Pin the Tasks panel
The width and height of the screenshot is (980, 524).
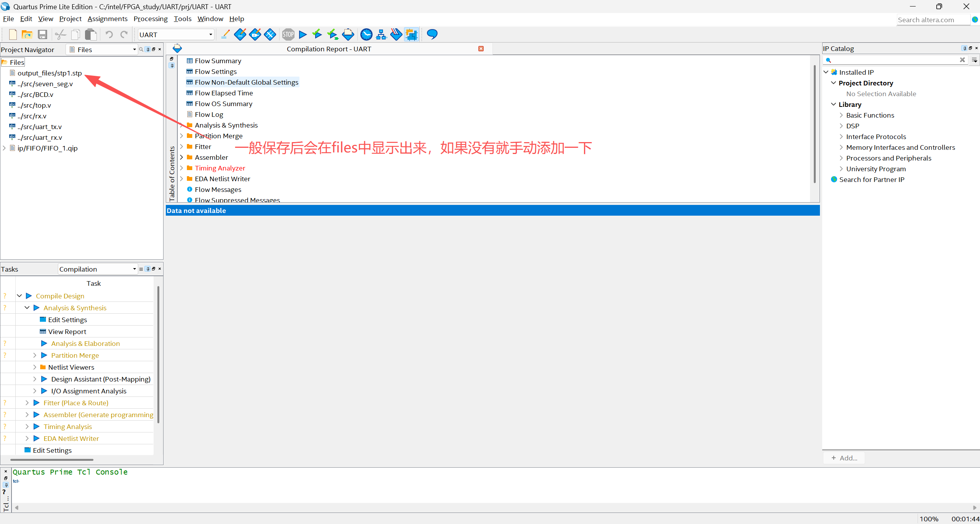[x=148, y=269]
